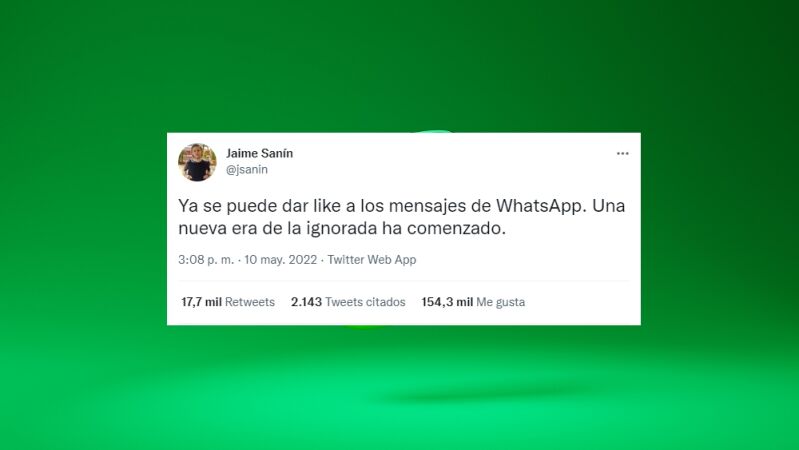Image resolution: width=799 pixels, height=450 pixels.
Task: Open the Retweets label
Action: click(250, 302)
